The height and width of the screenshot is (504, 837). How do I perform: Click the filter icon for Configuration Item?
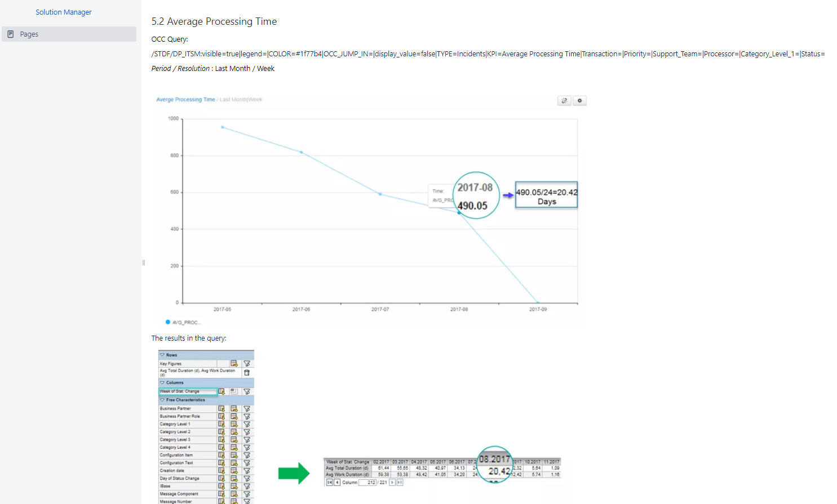(246, 455)
